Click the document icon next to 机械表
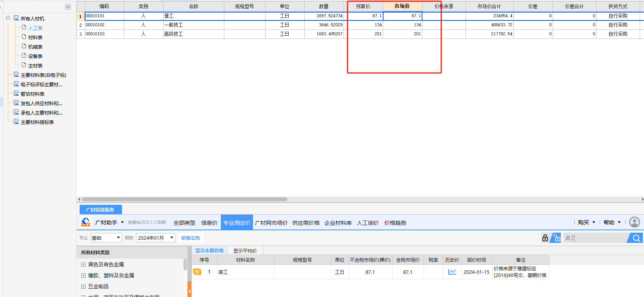Viewport: 644px width, 297px height. 24,46
